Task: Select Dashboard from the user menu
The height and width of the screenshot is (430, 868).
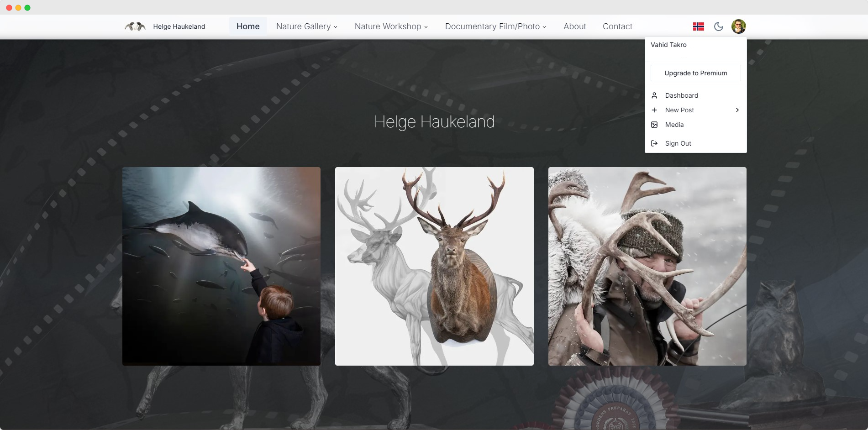Action: pyautogui.click(x=695, y=95)
